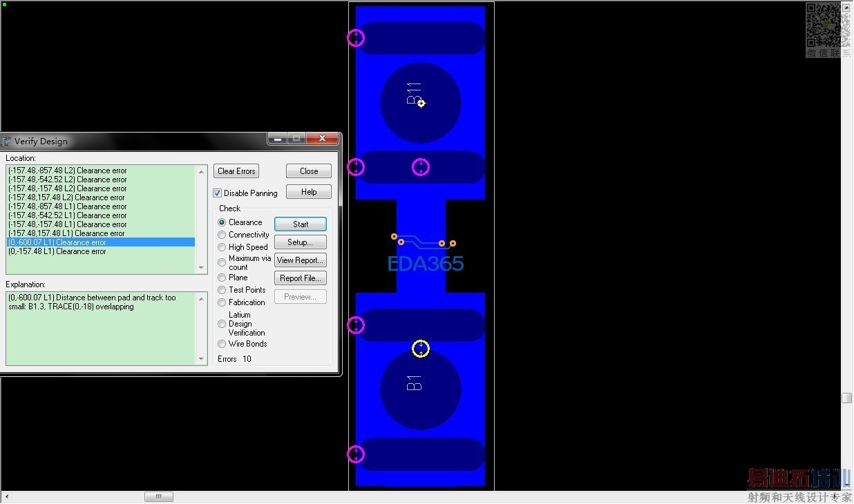This screenshot has width=854, height=504.
Task: Open Help for Verify Design
Action: (309, 192)
